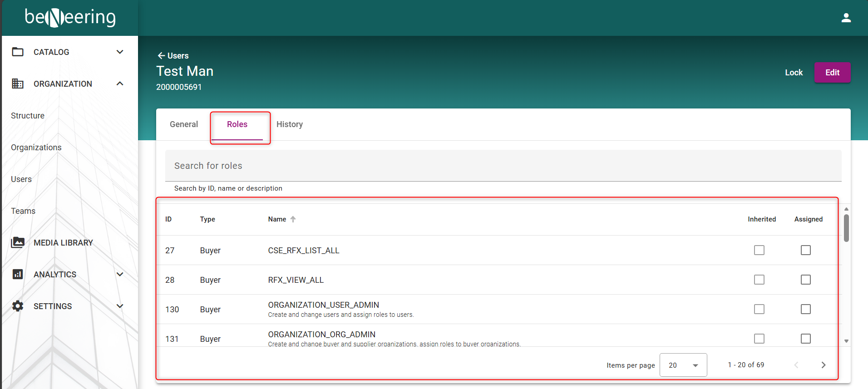The height and width of the screenshot is (389, 868).
Task: Sort by Name using the arrow icon
Action: 293,219
